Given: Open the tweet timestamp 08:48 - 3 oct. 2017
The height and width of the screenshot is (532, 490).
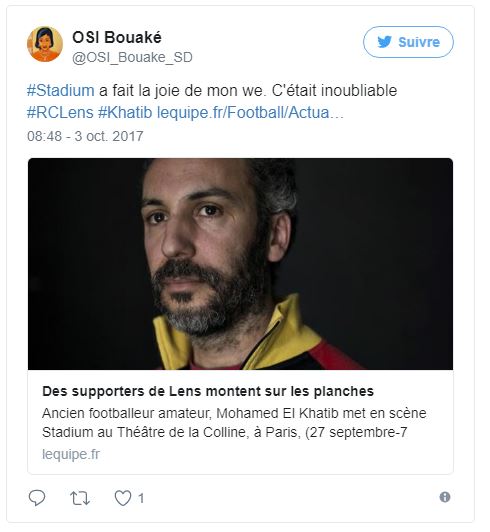Looking at the screenshot, I should click(85, 136).
